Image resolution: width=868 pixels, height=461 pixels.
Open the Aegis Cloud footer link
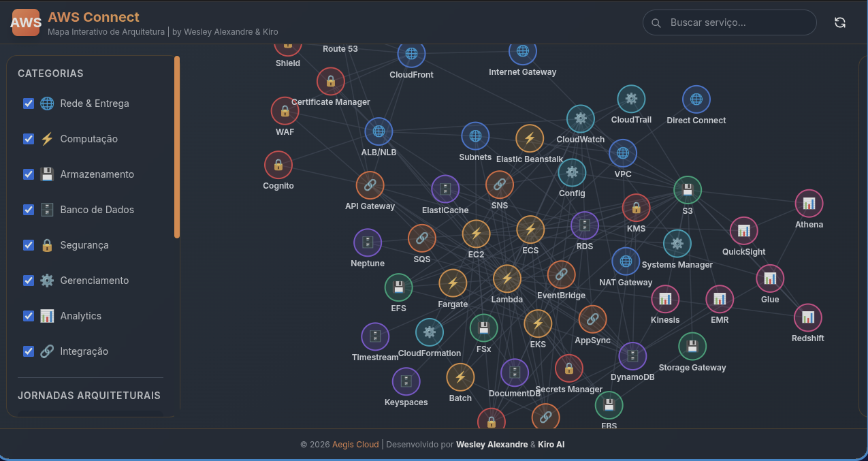click(x=355, y=444)
